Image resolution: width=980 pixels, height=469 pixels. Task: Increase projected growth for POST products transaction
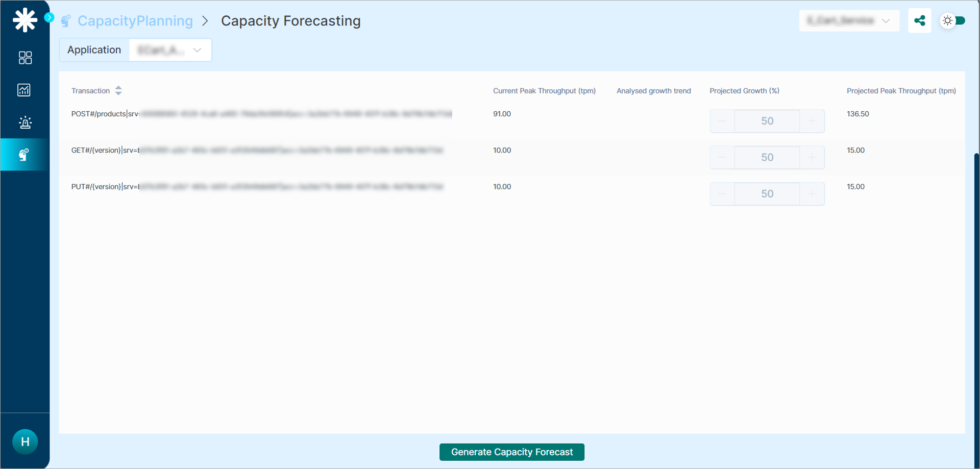pos(812,121)
